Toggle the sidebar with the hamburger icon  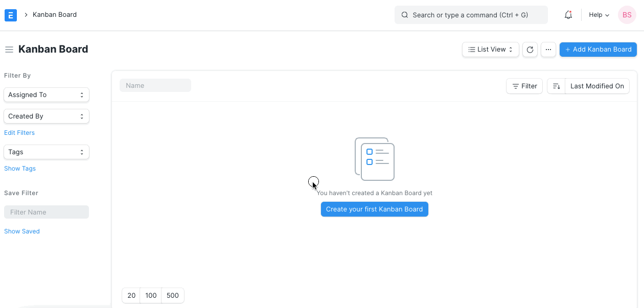tap(9, 49)
